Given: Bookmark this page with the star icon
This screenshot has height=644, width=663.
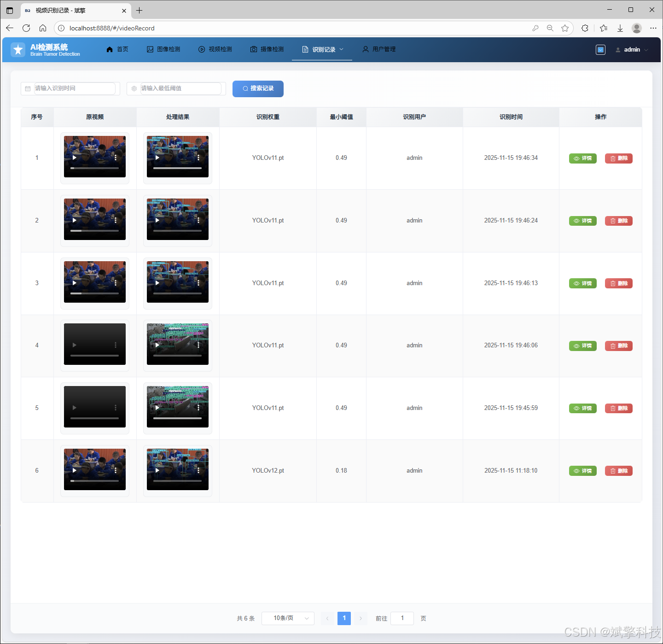Looking at the screenshot, I should pyautogui.click(x=565, y=28).
